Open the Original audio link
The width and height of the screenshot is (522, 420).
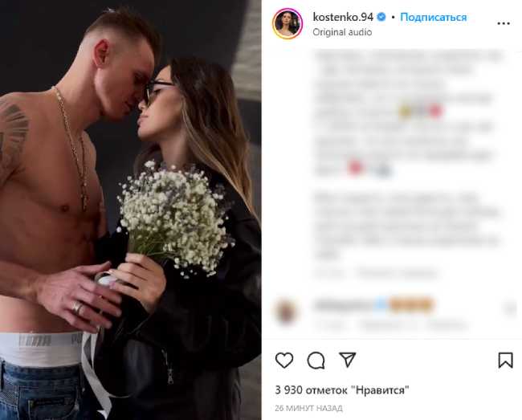342,32
